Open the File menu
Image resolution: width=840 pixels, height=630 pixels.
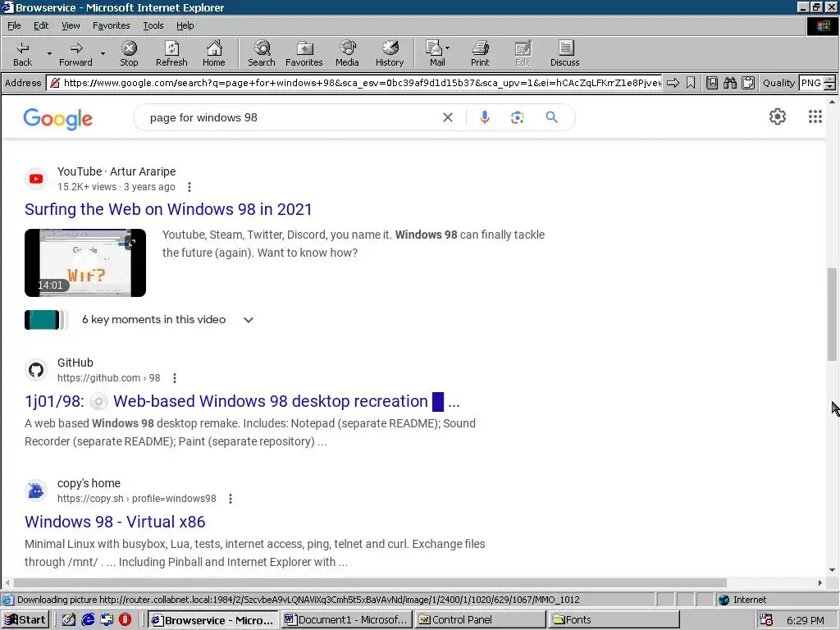point(14,25)
